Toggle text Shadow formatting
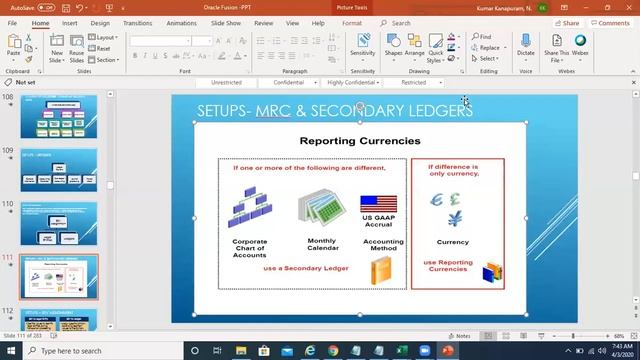The height and width of the screenshot is (360, 640). pos(165,56)
